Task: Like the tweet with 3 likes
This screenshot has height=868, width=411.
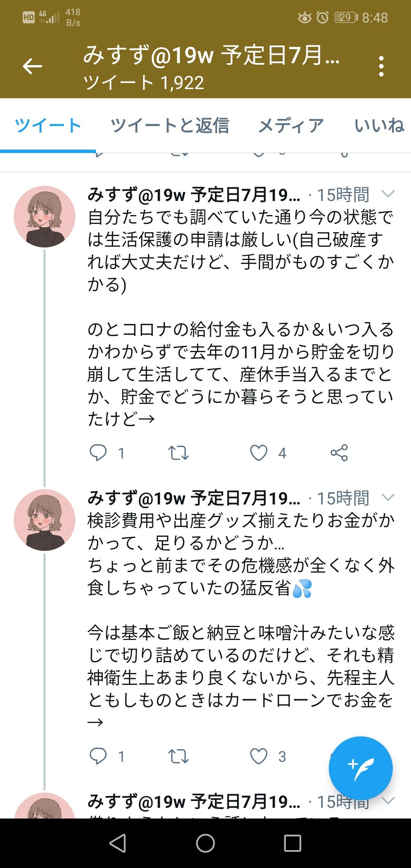Action: tap(259, 756)
